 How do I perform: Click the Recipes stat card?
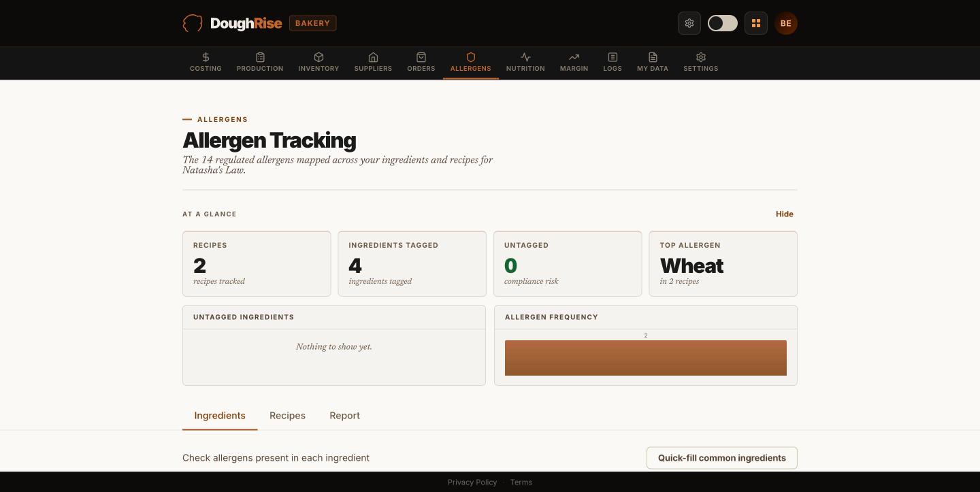257,264
